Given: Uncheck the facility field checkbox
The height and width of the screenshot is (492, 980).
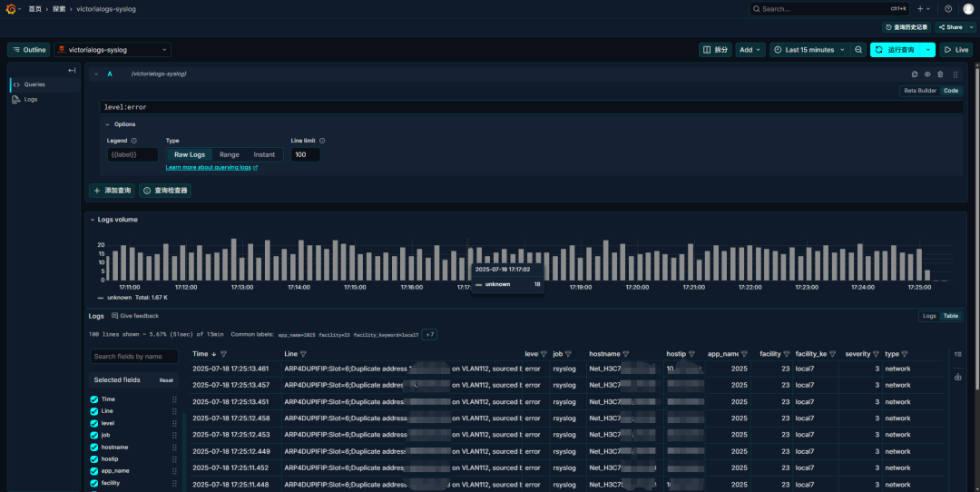Looking at the screenshot, I should [93, 483].
